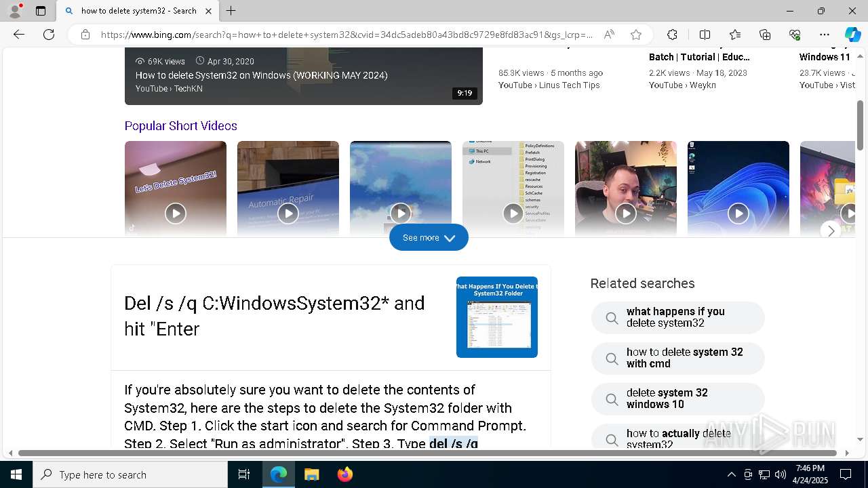This screenshot has height=488, width=868.
Task: Expand results with 'See more' button
Action: (429, 237)
